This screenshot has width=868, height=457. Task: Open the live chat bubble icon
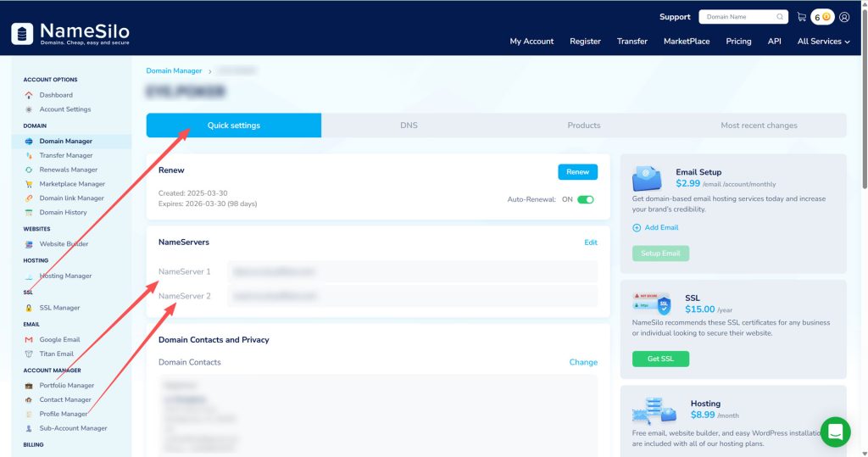[x=835, y=432]
